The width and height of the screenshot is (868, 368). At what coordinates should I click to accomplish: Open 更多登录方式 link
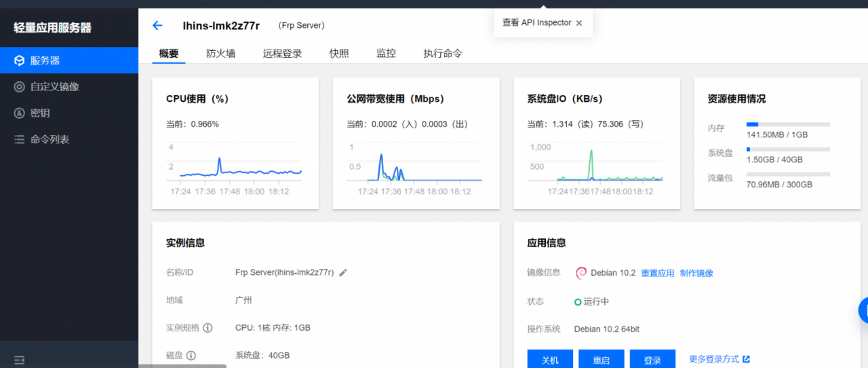click(714, 359)
